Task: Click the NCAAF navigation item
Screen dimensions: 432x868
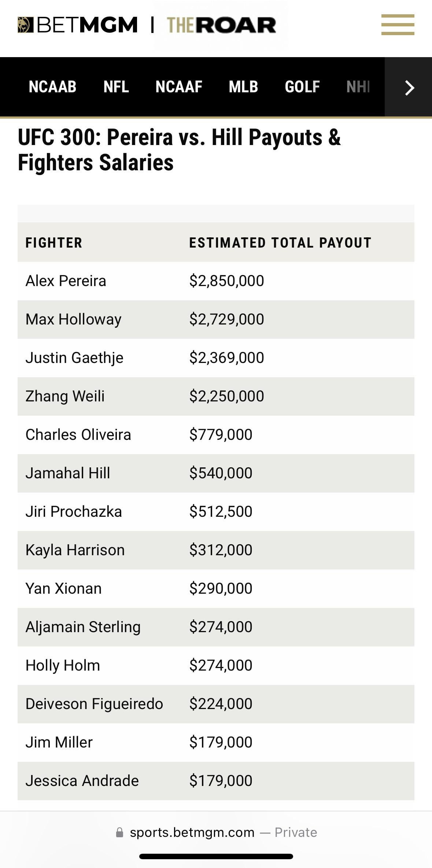Action: pyautogui.click(x=179, y=87)
